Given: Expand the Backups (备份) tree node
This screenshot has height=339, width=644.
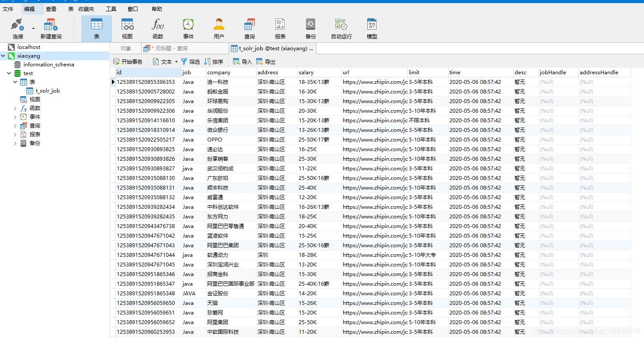Looking at the screenshot, I should [15, 143].
